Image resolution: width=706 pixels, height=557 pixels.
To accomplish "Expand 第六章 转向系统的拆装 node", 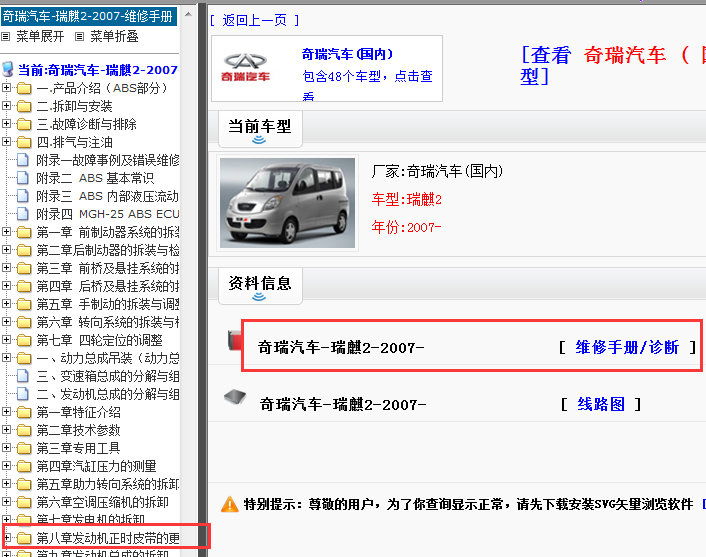I will pyautogui.click(x=6, y=322).
